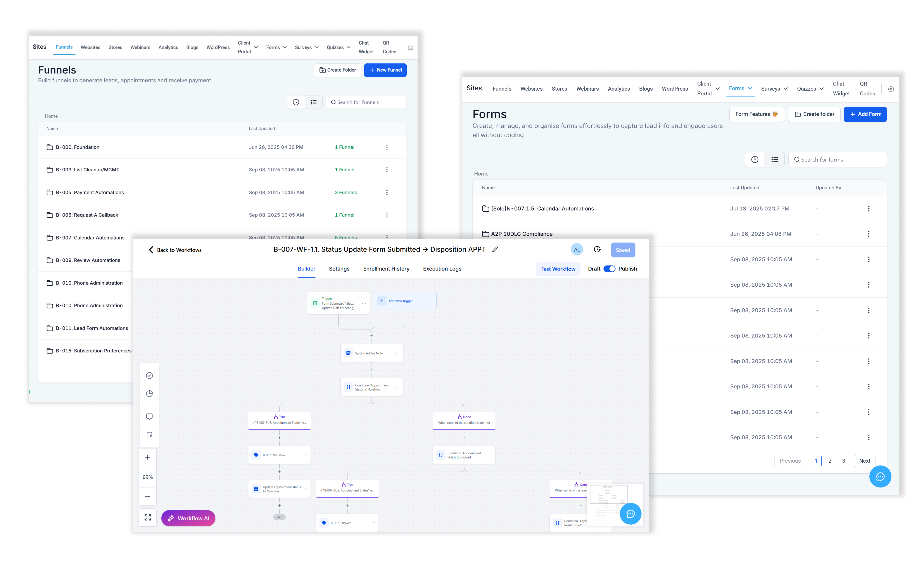The image size is (924, 572).
Task: Click the zoom out minus button
Action: point(148,496)
